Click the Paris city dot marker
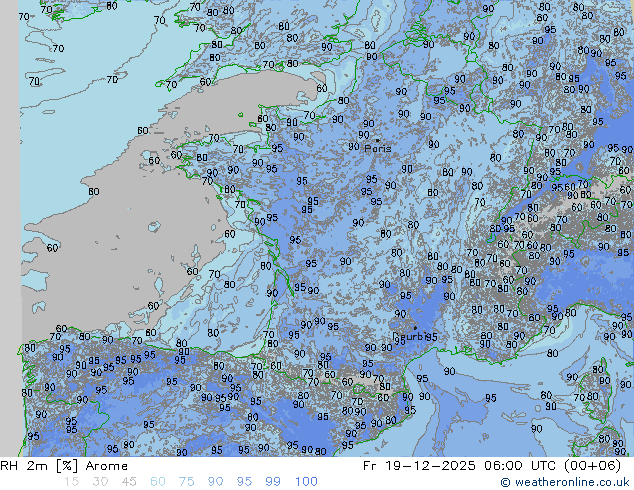634x490 pixels. pos(378,141)
